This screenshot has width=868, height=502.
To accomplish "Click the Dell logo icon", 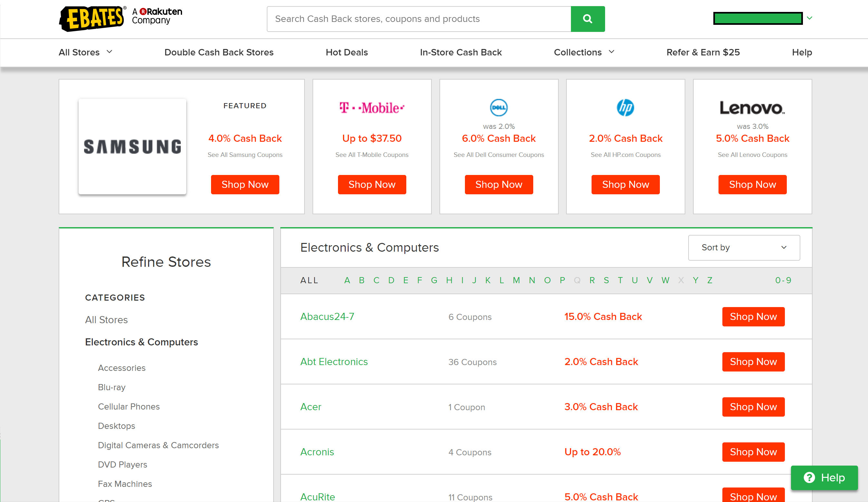I will (x=498, y=108).
